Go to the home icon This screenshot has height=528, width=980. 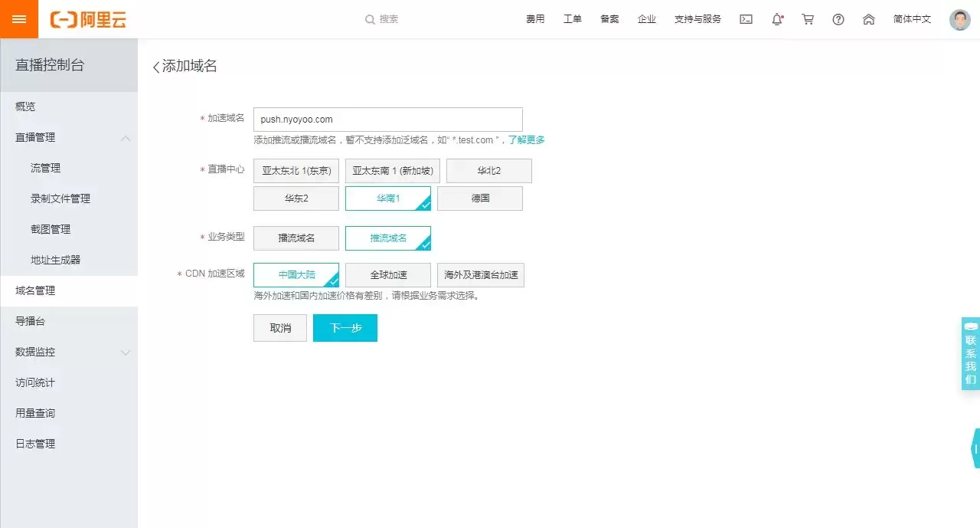(869, 19)
